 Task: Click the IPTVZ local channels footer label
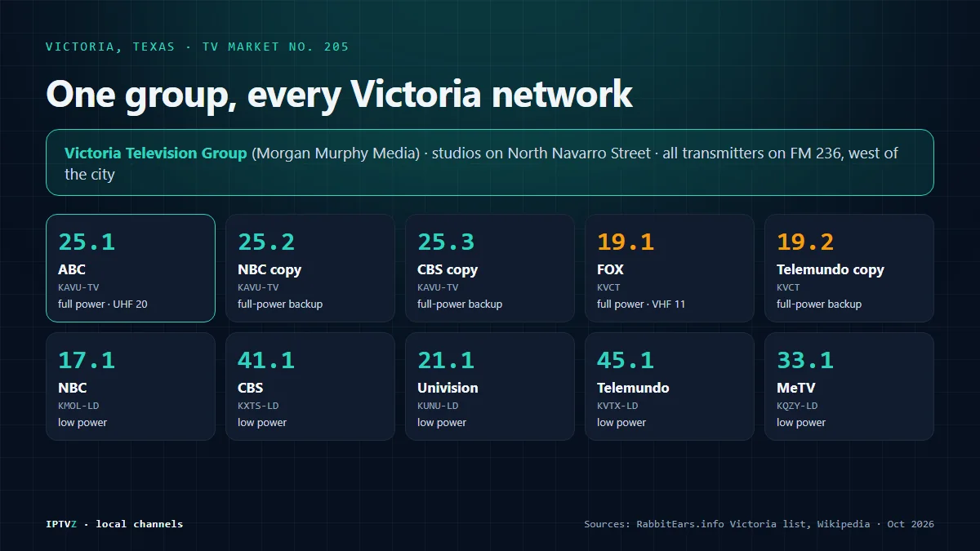tap(114, 524)
